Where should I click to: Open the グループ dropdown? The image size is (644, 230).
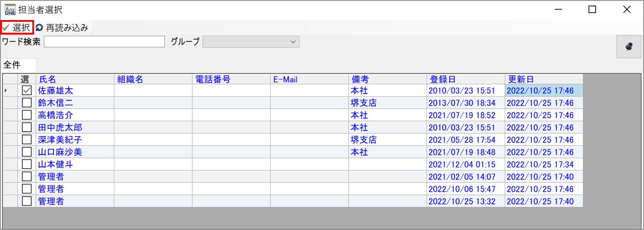click(x=251, y=42)
